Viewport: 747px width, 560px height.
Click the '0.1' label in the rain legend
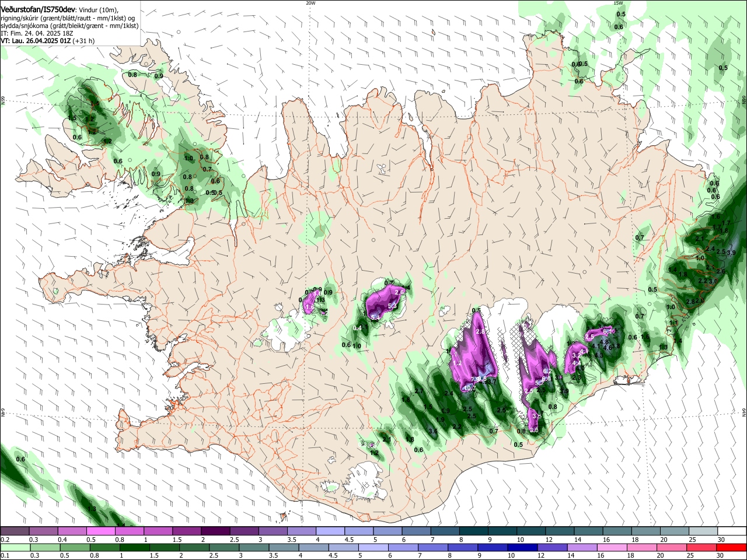click(x=5, y=556)
